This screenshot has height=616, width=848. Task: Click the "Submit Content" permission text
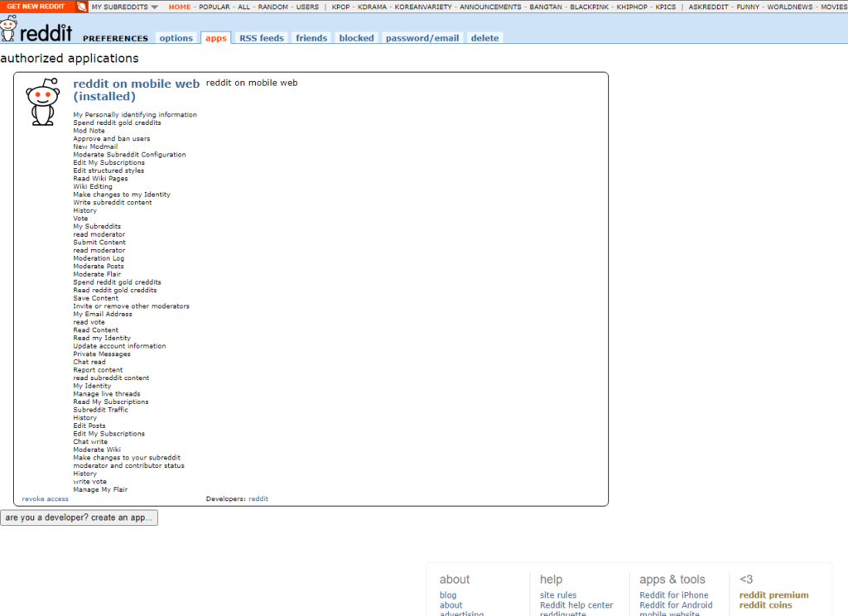point(99,243)
